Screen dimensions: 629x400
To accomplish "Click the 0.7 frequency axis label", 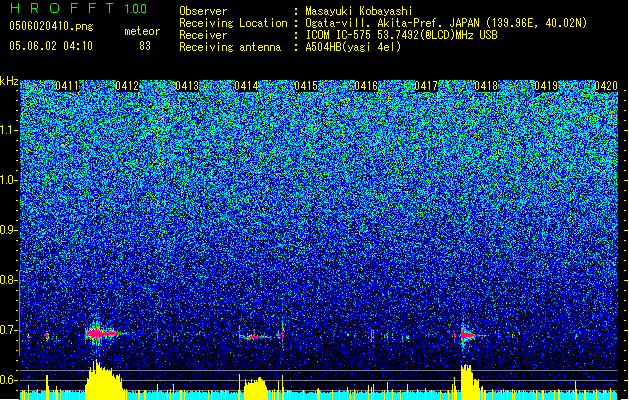I will 8,330.
